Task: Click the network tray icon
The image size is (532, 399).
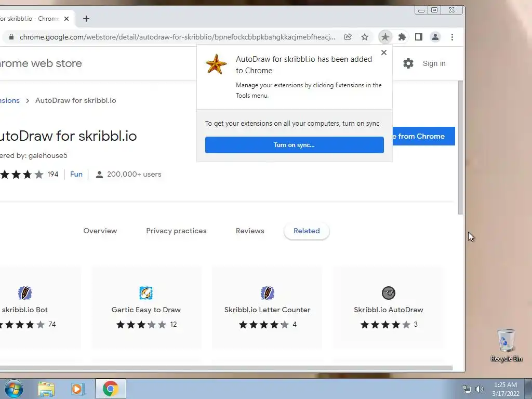Action: tap(467, 389)
